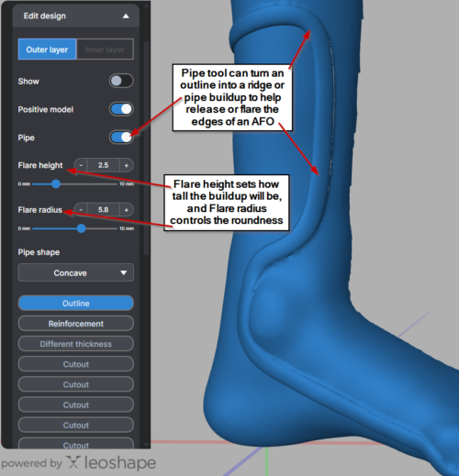Click the blue leg model in viewport

click(306, 305)
